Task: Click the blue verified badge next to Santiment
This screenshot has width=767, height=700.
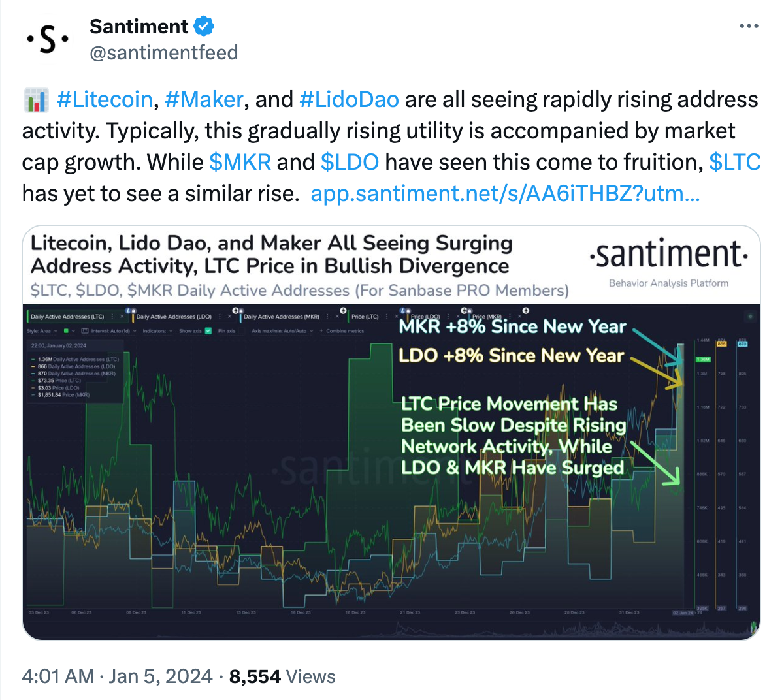Action: pyautogui.click(x=204, y=26)
